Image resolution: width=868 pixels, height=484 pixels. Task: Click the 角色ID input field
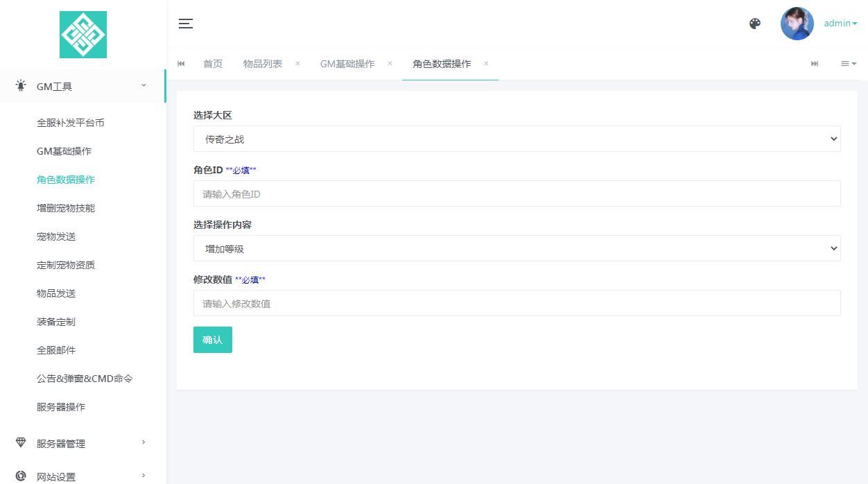point(517,193)
